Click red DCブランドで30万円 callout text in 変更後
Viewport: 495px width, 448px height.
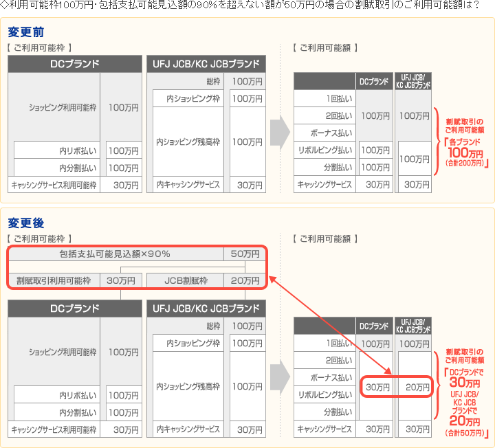[x=464, y=377]
